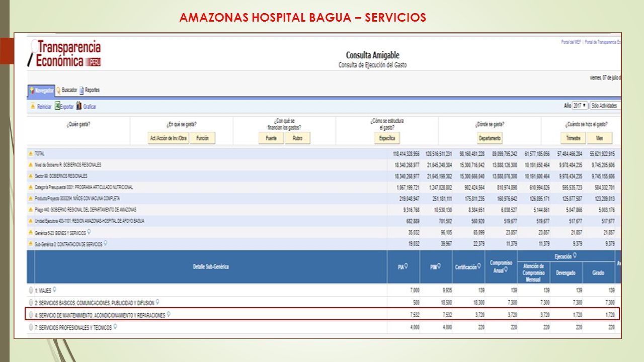Click the Función button

tap(203, 138)
